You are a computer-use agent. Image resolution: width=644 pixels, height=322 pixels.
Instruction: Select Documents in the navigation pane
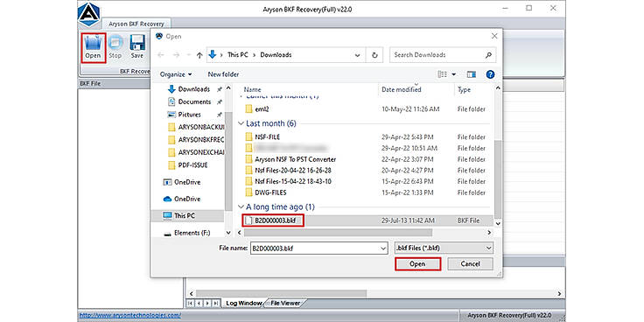190,101
